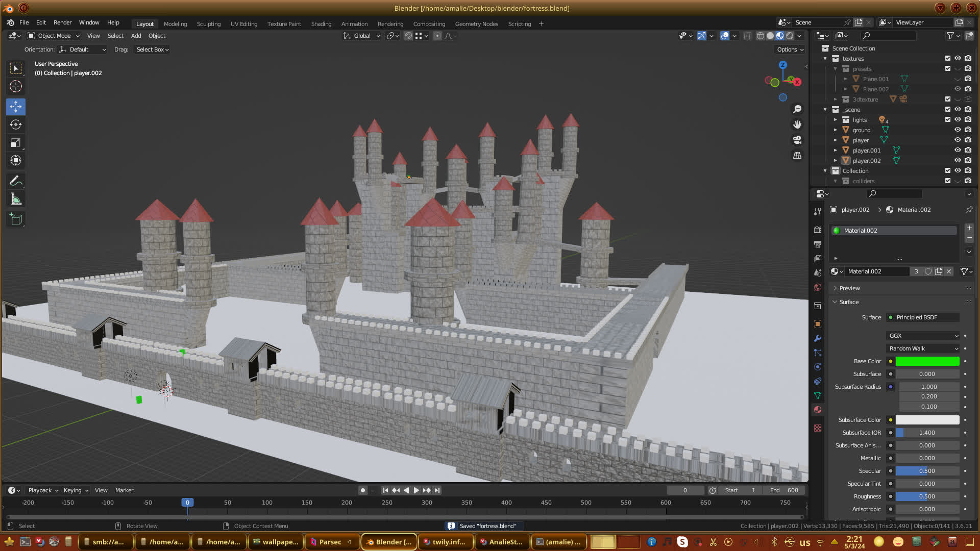
Task: Select the Annotate pencil tool
Action: click(16, 181)
